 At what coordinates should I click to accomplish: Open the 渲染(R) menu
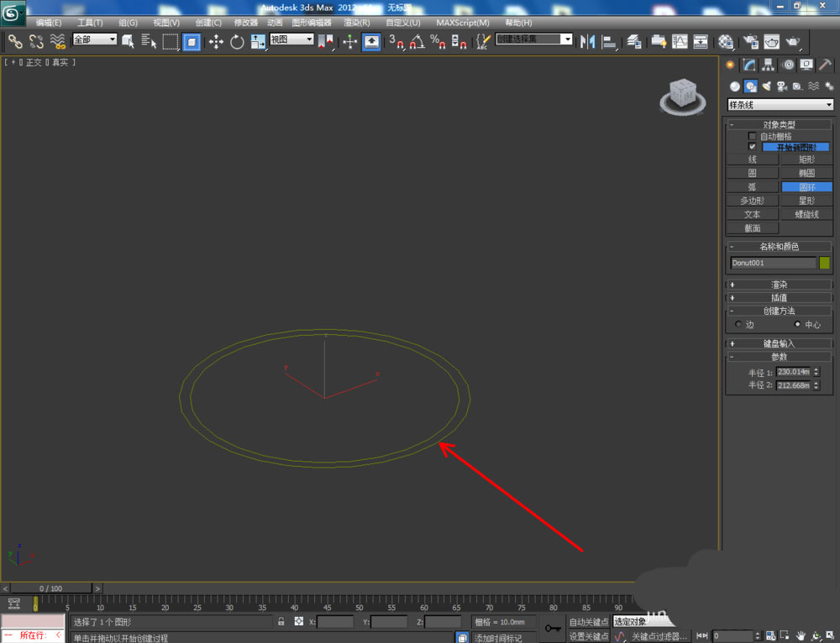pos(357,23)
